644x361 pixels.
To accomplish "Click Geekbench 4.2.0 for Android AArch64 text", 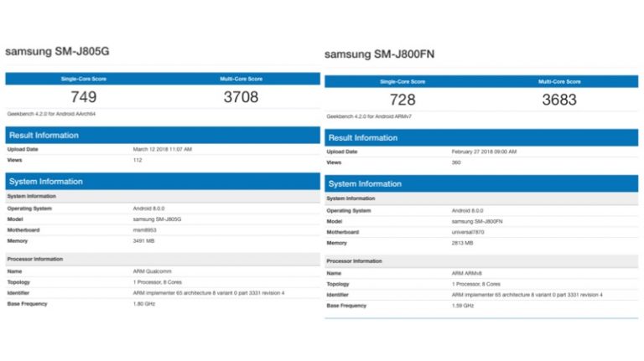I will point(52,114).
